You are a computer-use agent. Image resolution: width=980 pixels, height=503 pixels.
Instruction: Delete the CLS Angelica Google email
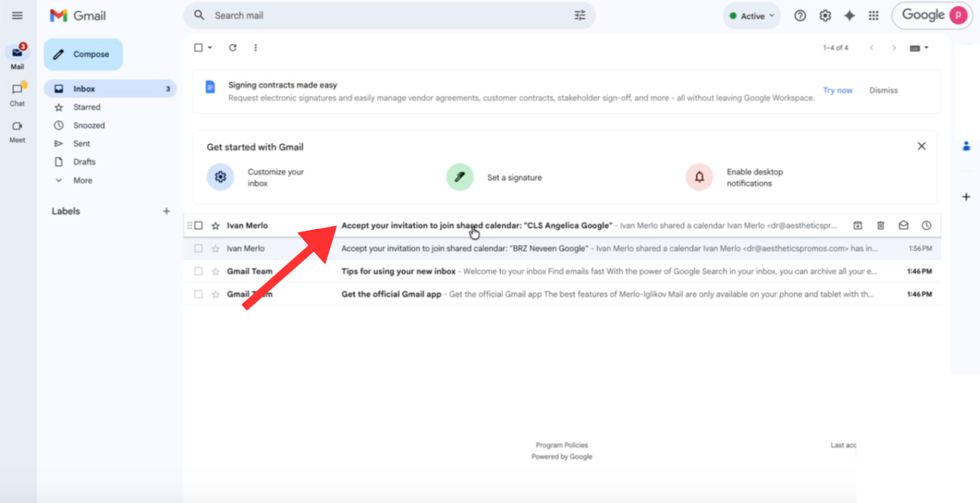click(880, 225)
